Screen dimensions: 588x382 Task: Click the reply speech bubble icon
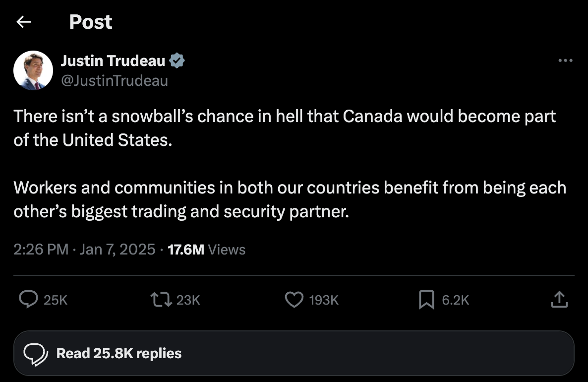[29, 300]
